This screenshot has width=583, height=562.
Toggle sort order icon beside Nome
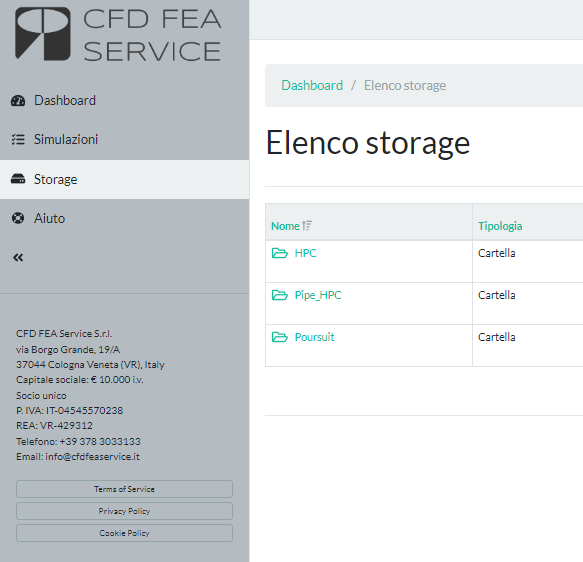307,226
